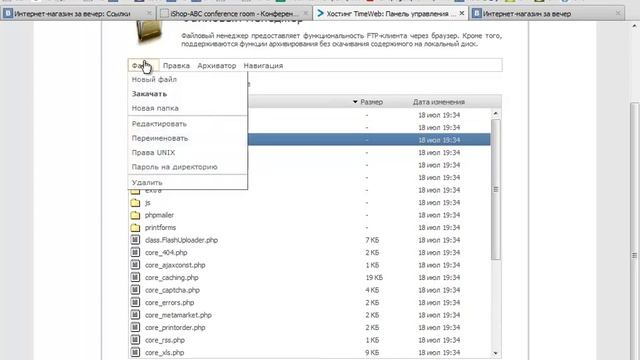Click the 9 КБ size of core_xls.php

point(372,353)
